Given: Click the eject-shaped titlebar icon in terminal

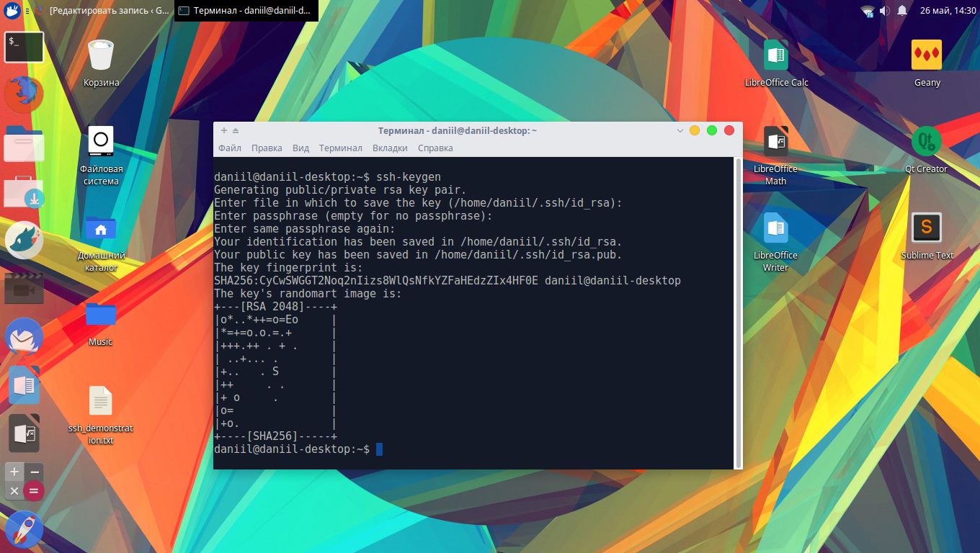Looking at the screenshot, I should [x=236, y=130].
